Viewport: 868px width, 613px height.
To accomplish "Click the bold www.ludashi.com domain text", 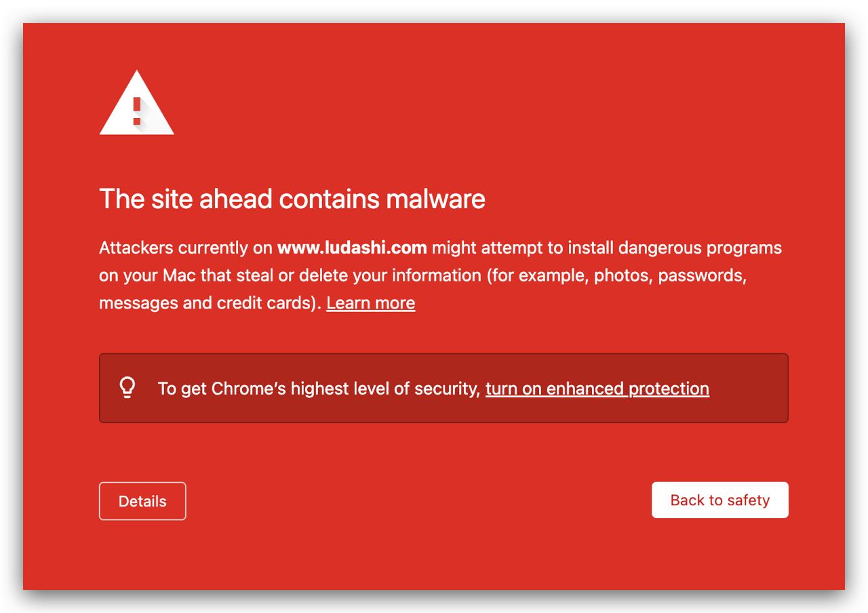I will point(353,248).
